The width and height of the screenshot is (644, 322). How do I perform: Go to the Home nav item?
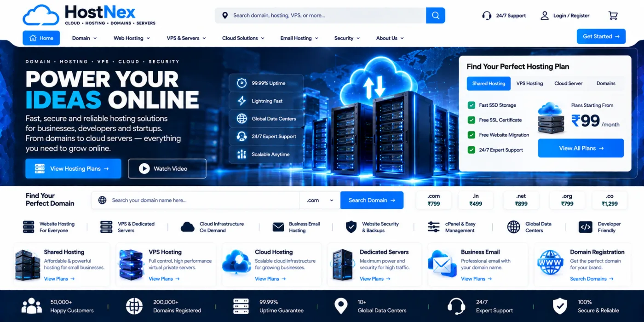pos(41,38)
